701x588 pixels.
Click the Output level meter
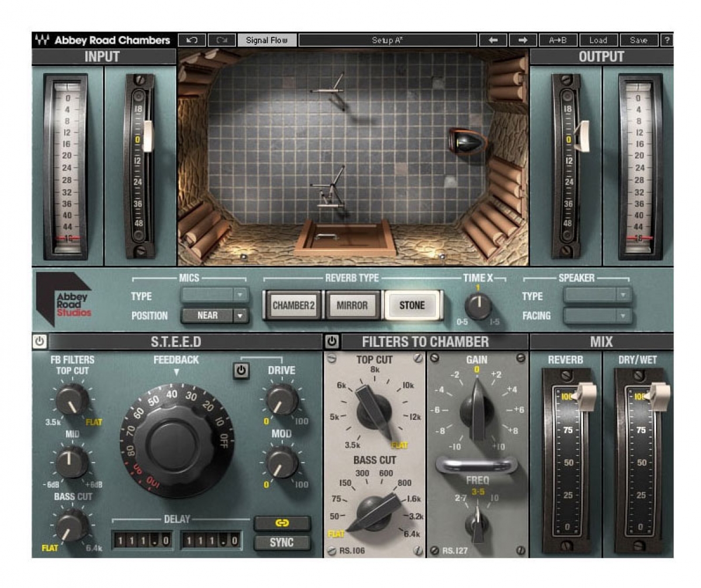point(641,166)
